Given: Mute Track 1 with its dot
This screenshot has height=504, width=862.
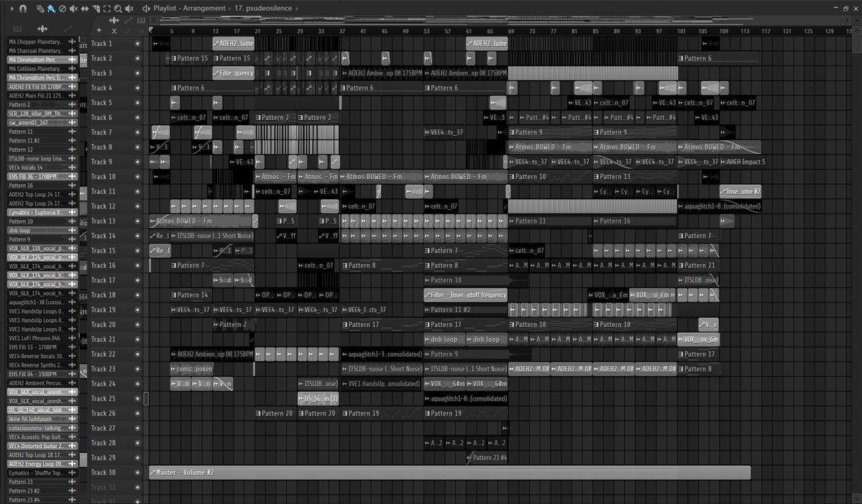Looking at the screenshot, I should click(x=137, y=43).
